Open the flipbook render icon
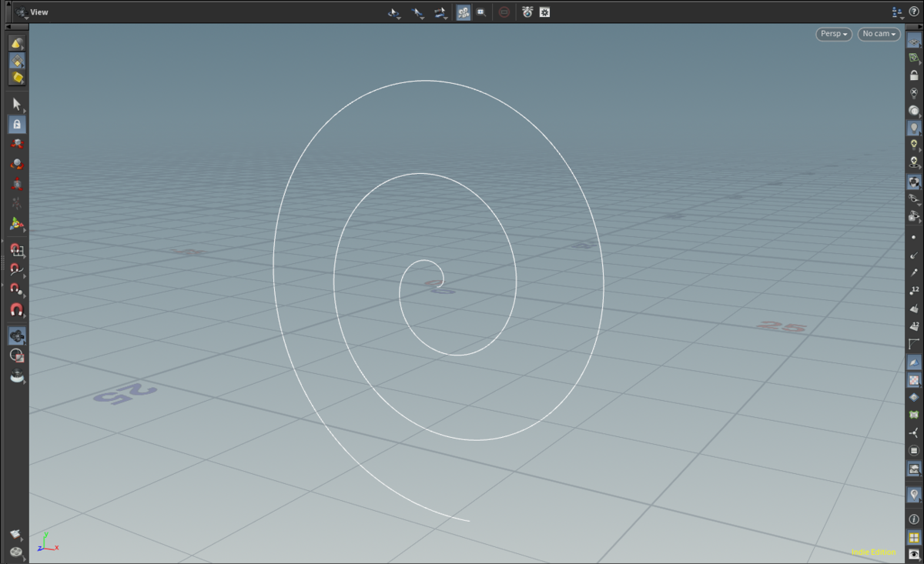Image resolution: width=924 pixels, height=564 pixels. click(x=15, y=534)
